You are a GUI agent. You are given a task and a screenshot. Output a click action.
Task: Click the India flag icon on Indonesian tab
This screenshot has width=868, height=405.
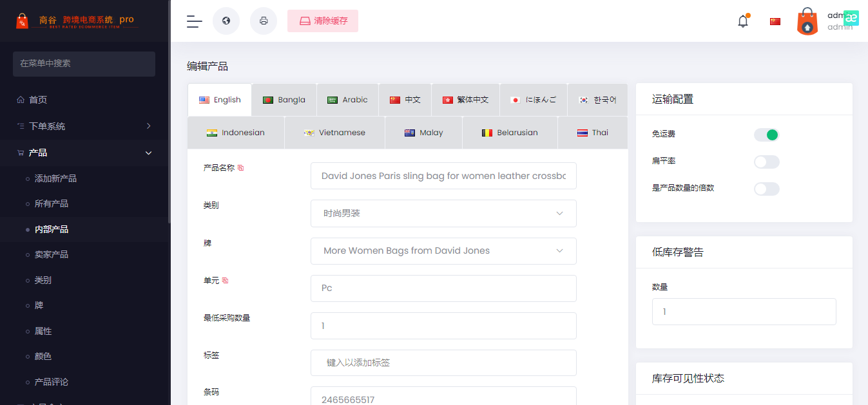(x=212, y=133)
